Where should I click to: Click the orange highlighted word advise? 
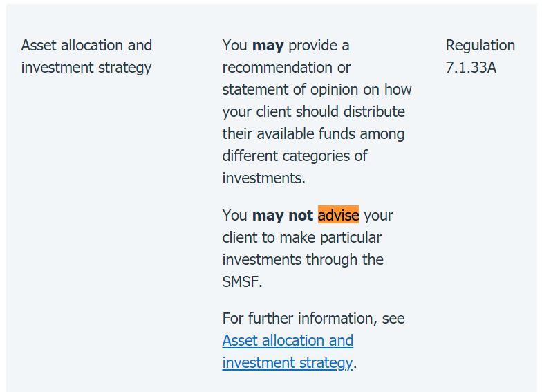338,215
